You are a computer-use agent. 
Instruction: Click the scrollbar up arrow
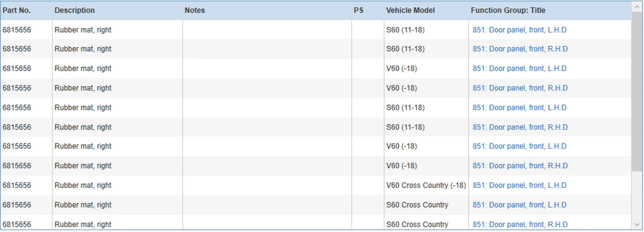click(x=637, y=7)
